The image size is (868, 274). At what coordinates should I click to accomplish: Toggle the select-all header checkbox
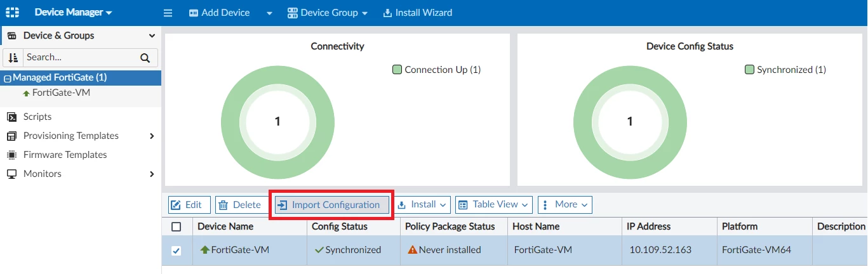pos(177,226)
